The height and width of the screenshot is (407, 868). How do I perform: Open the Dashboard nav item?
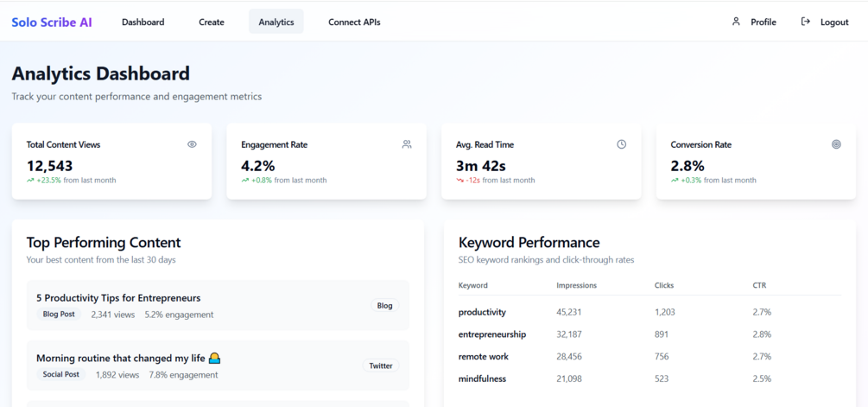143,22
